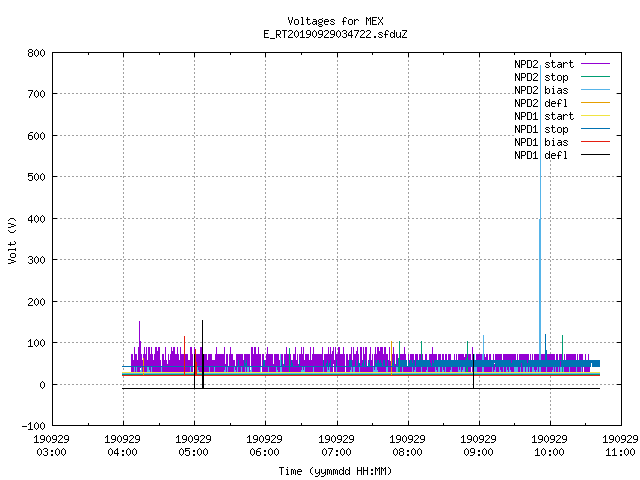Click the yellow NPD1 start legend line
The width and height of the screenshot is (640, 480).
pos(595,116)
